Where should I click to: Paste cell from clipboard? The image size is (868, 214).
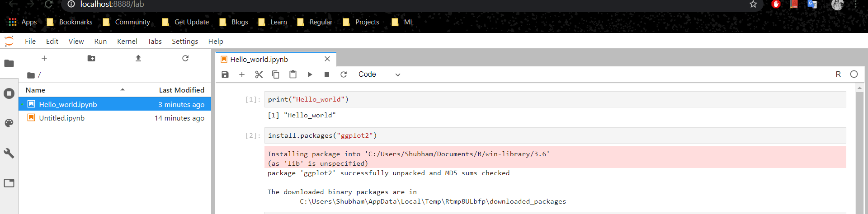pyautogui.click(x=293, y=74)
